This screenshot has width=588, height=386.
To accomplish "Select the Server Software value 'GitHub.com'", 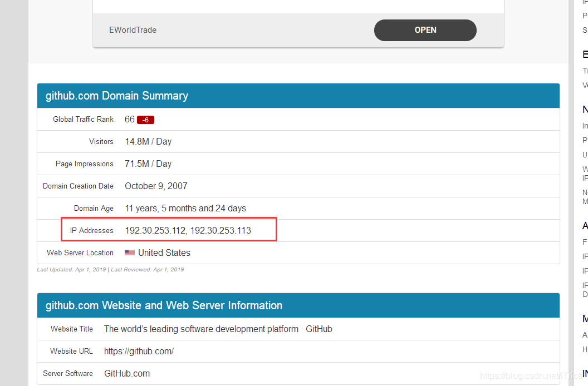I will [127, 374].
